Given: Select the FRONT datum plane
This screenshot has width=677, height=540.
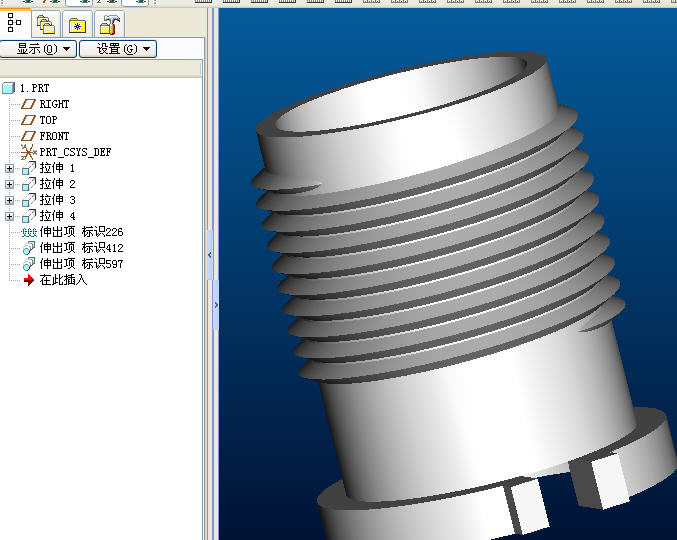Looking at the screenshot, I should [54, 136].
